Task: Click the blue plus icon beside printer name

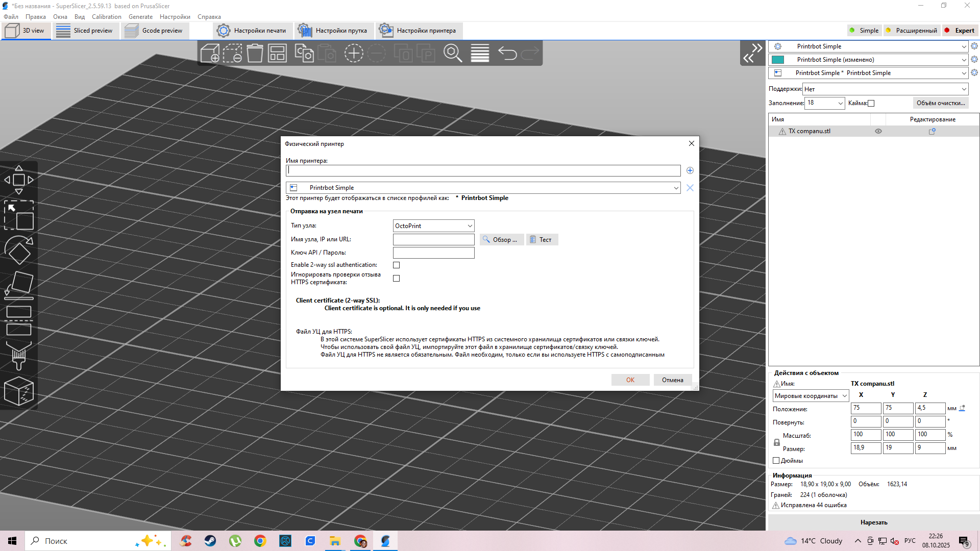Action: click(x=690, y=170)
